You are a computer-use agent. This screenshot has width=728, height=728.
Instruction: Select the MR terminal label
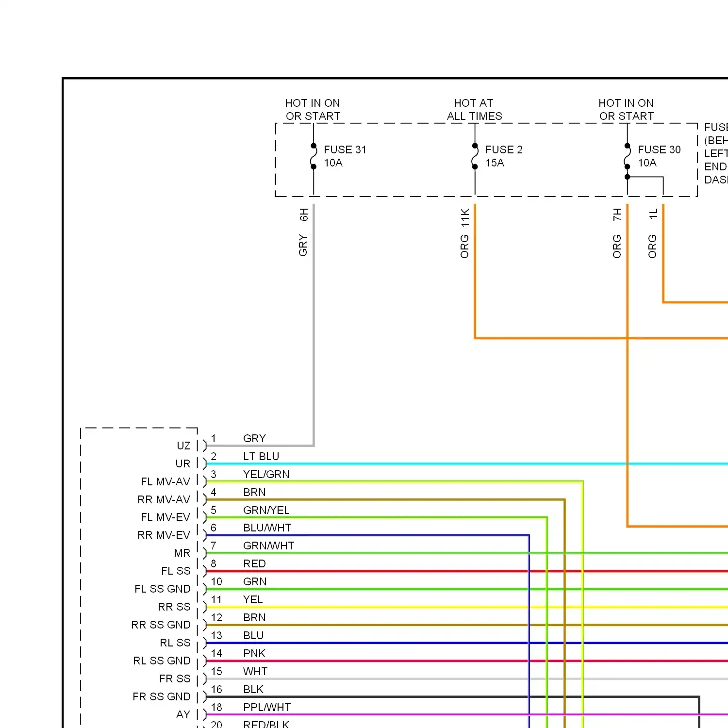tap(182, 553)
